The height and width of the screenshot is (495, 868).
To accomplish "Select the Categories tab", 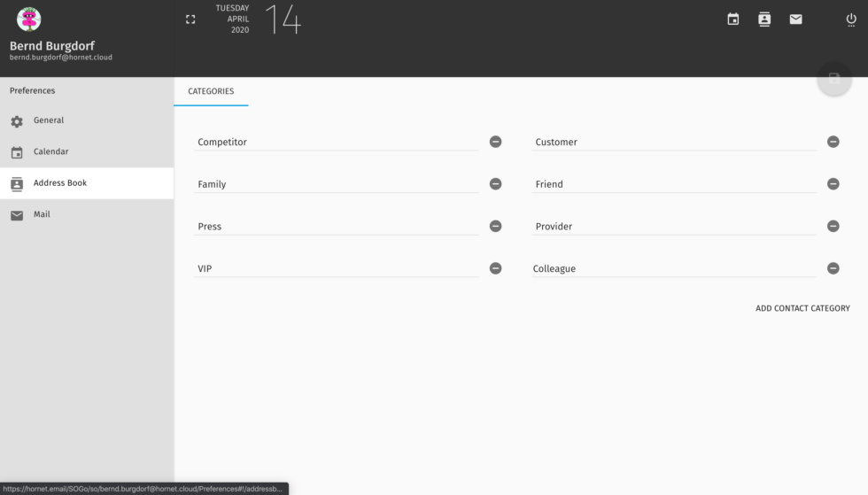I will (211, 91).
